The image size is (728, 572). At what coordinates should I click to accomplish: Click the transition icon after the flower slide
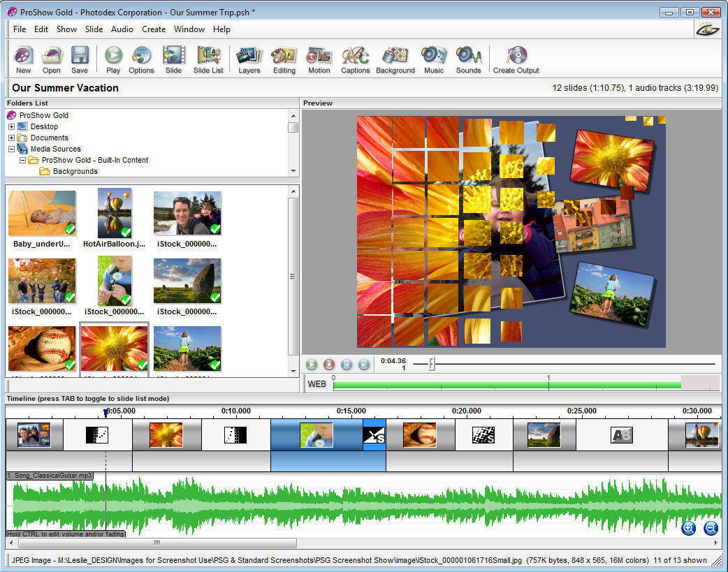point(235,435)
